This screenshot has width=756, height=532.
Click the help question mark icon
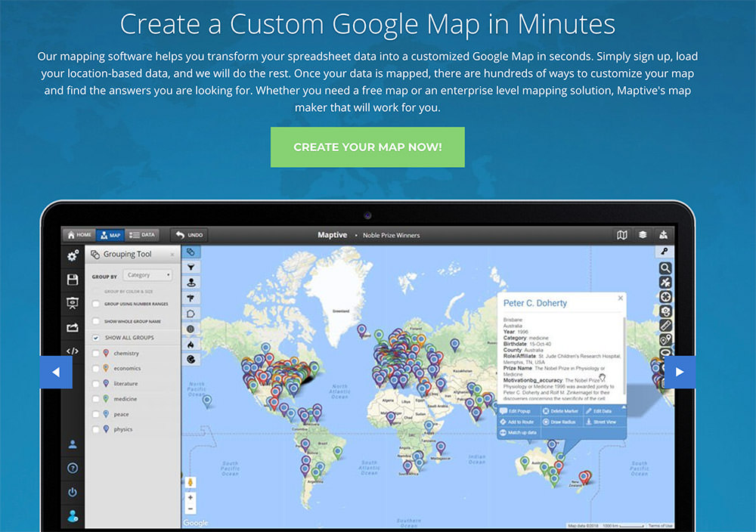click(x=73, y=468)
